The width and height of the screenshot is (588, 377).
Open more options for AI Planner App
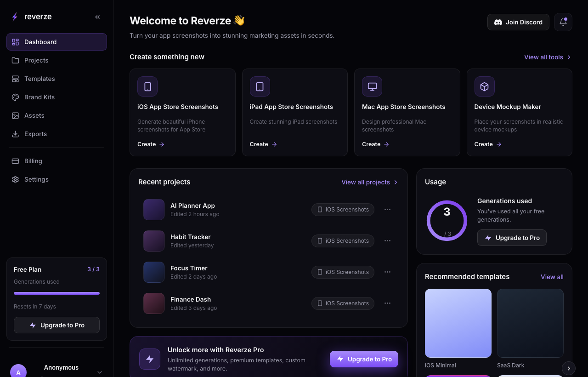(388, 210)
